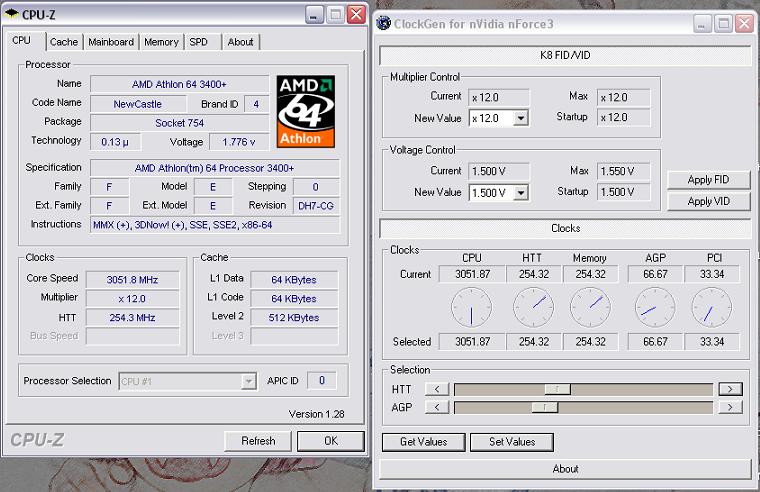760x492 pixels.
Task: Click the L1 Data 64 KBytes value
Action: click(294, 280)
